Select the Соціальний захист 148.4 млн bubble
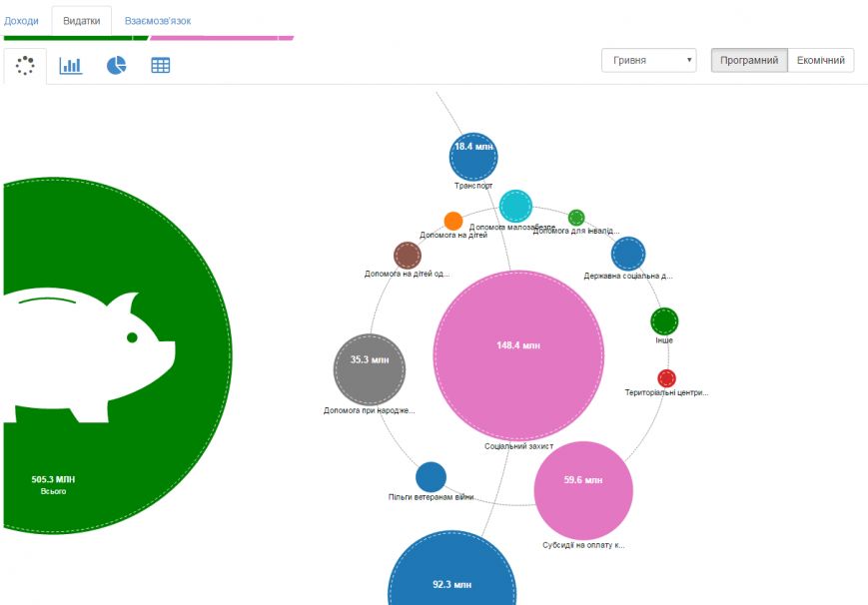This screenshot has width=868, height=605. pyautogui.click(x=518, y=355)
